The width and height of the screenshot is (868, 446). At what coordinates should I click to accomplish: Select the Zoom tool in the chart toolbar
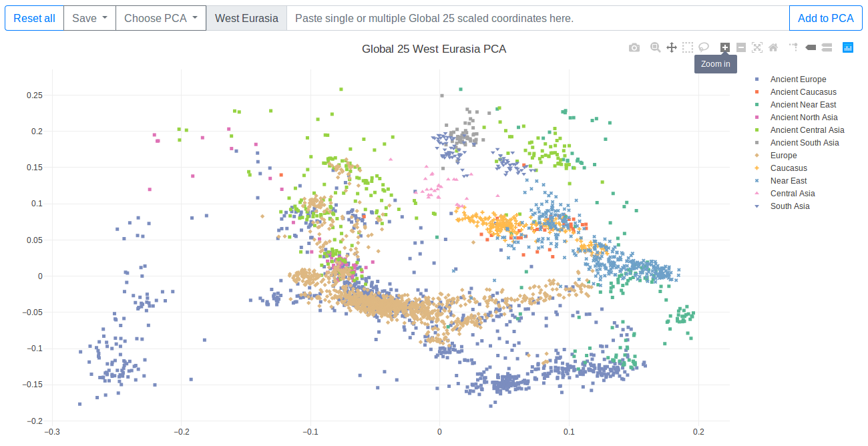[x=655, y=47]
